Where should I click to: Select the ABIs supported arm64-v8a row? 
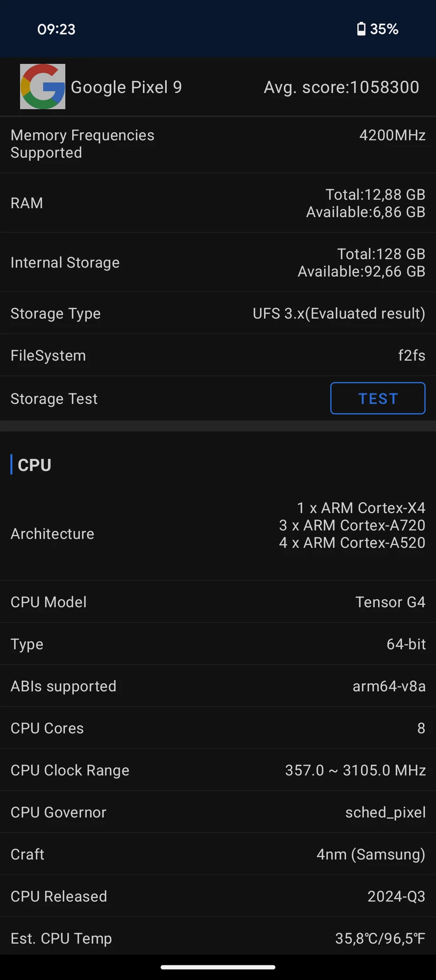(x=218, y=686)
